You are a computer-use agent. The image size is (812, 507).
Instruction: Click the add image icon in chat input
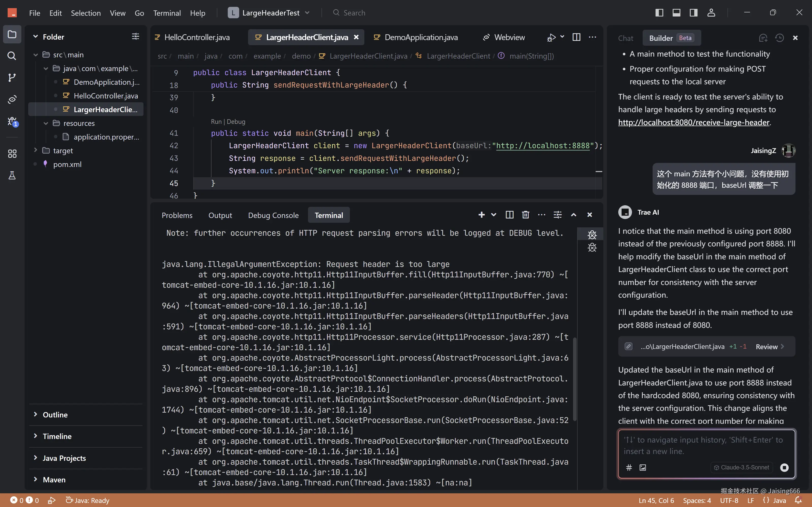pyautogui.click(x=643, y=467)
